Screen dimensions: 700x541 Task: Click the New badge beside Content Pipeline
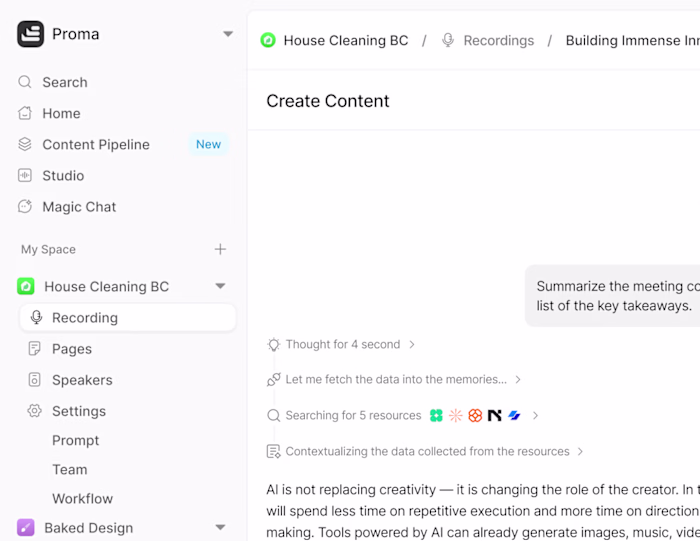coord(208,144)
